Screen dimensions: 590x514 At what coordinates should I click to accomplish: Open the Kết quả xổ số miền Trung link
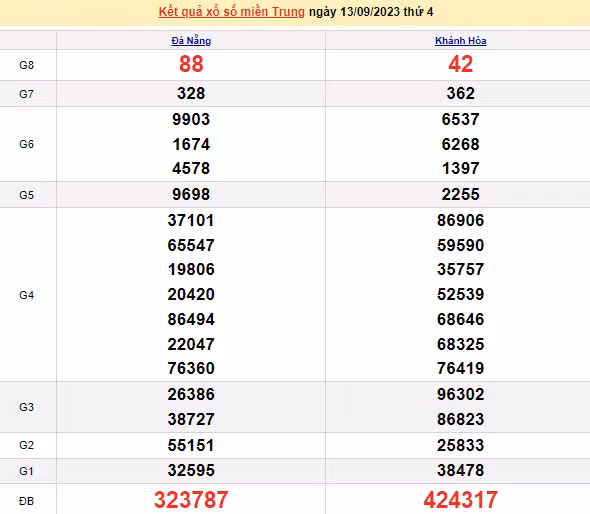(x=231, y=12)
